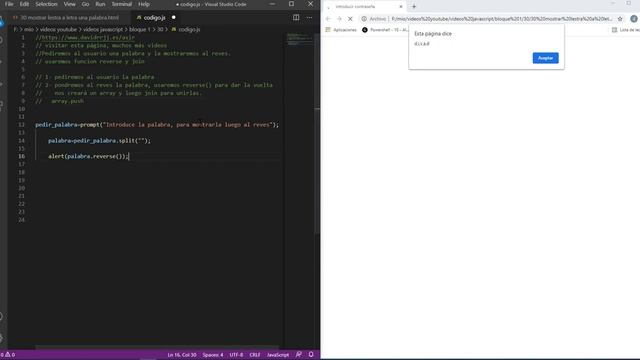The width and height of the screenshot is (640, 360).
Task: Open the Go menu in VS Code
Action: click(x=85, y=4)
